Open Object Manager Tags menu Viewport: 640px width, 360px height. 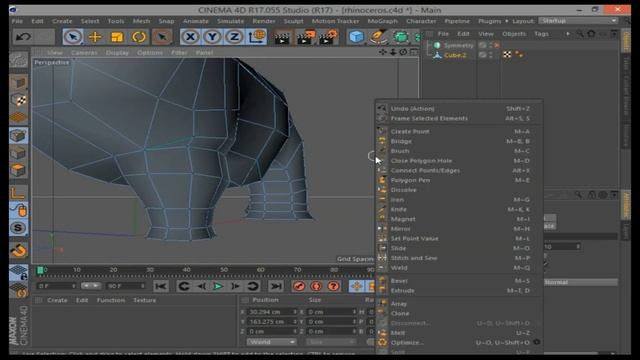click(x=541, y=34)
